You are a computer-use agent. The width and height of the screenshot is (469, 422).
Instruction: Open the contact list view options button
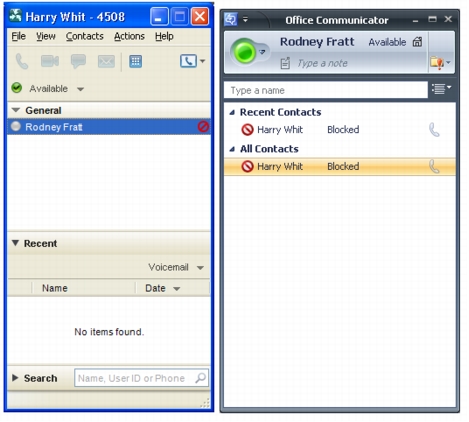point(441,89)
